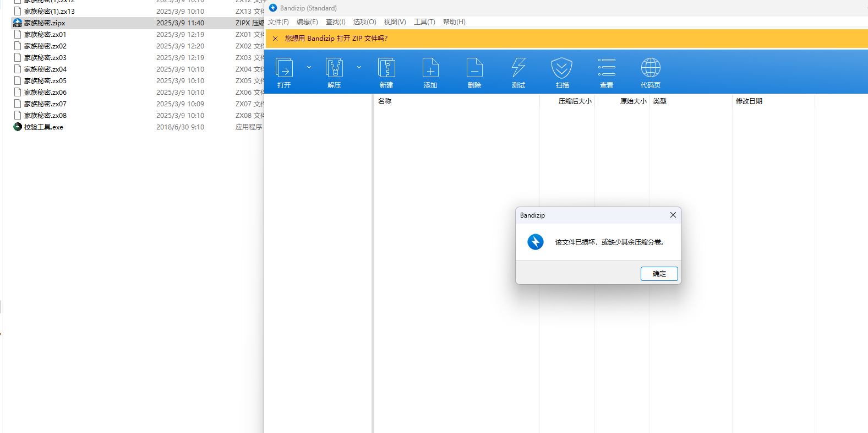
Task: Click the Test (测试) lightning icon
Action: tap(518, 68)
